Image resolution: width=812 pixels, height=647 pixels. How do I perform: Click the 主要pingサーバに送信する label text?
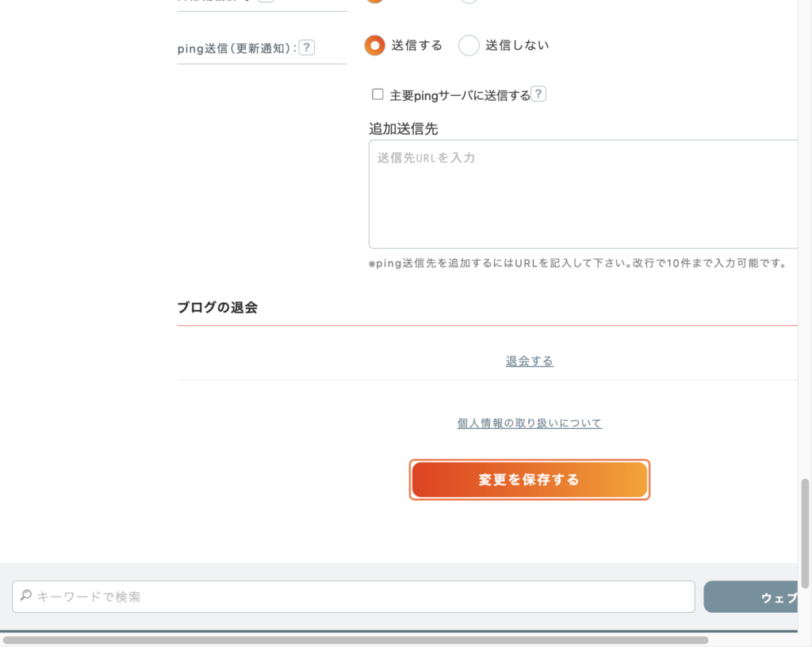point(460,95)
